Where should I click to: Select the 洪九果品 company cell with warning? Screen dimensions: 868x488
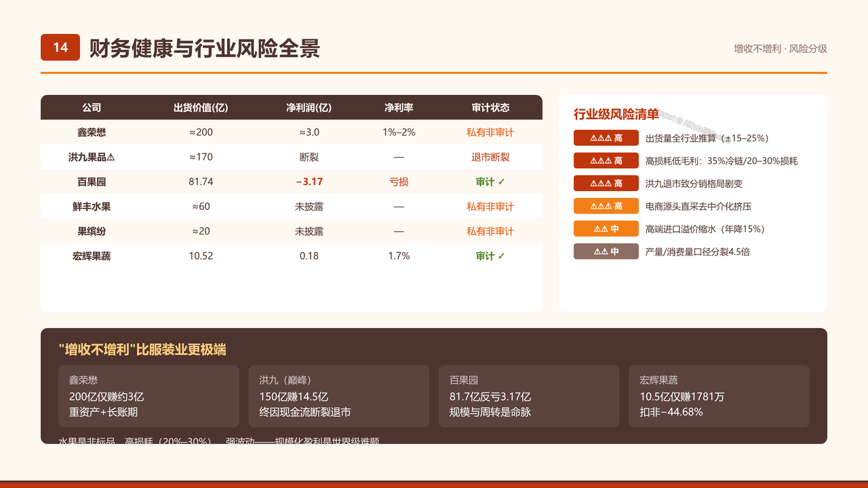[92, 157]
